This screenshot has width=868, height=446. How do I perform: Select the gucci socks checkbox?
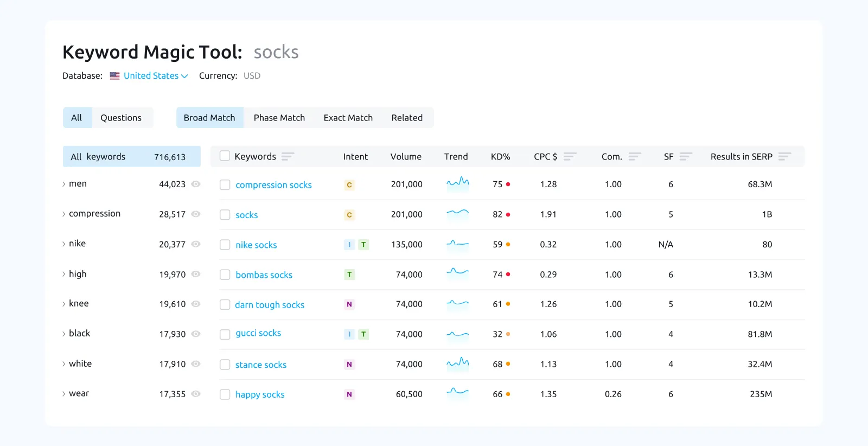(225, 334)
